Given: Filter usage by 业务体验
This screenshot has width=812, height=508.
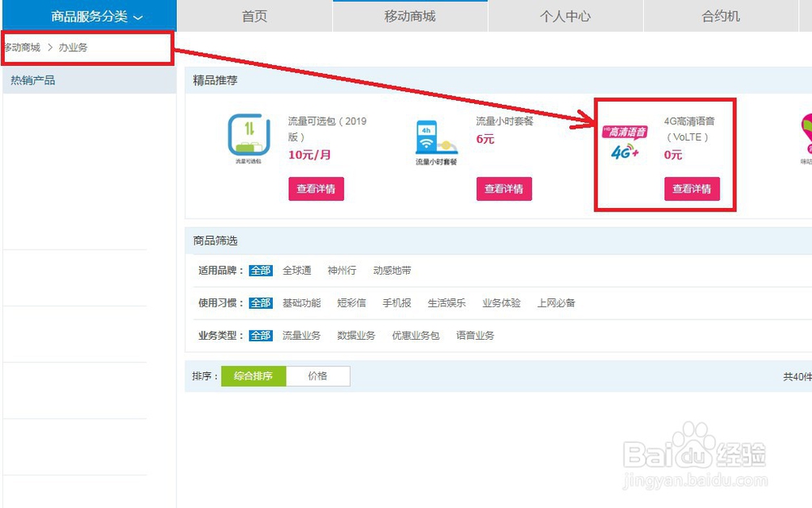Looking at the screenshot, I should coord(501,303).
